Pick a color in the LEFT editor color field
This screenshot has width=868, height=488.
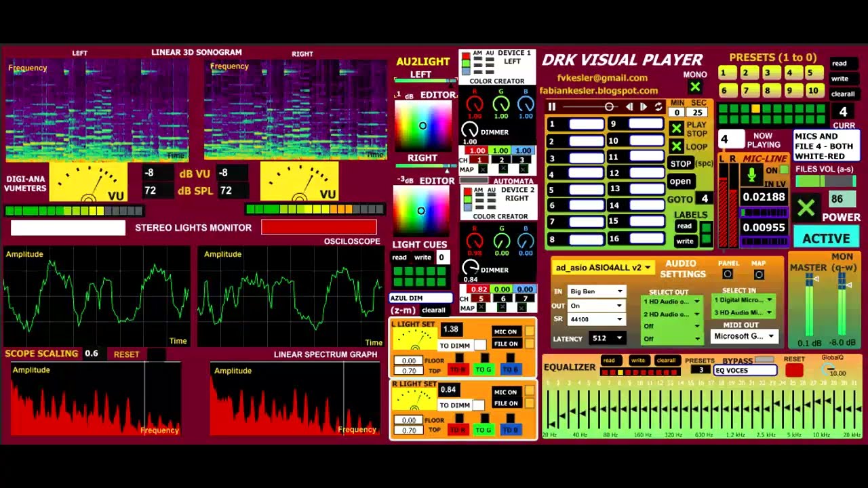[422, 126]
